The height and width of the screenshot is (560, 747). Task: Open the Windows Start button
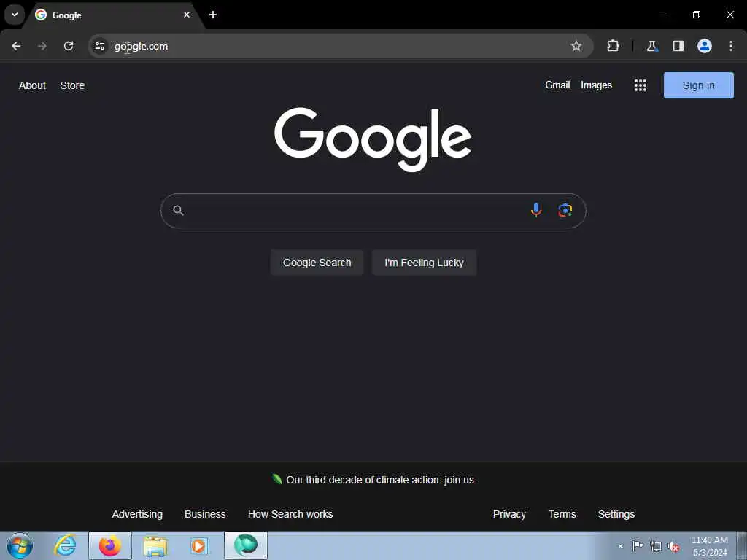[20, 545]
